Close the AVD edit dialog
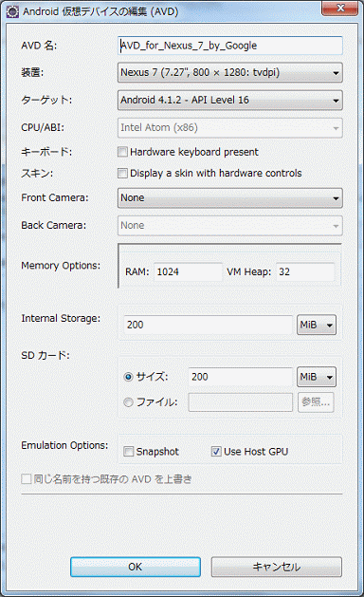The image size is (364, 597). point(340,8)
